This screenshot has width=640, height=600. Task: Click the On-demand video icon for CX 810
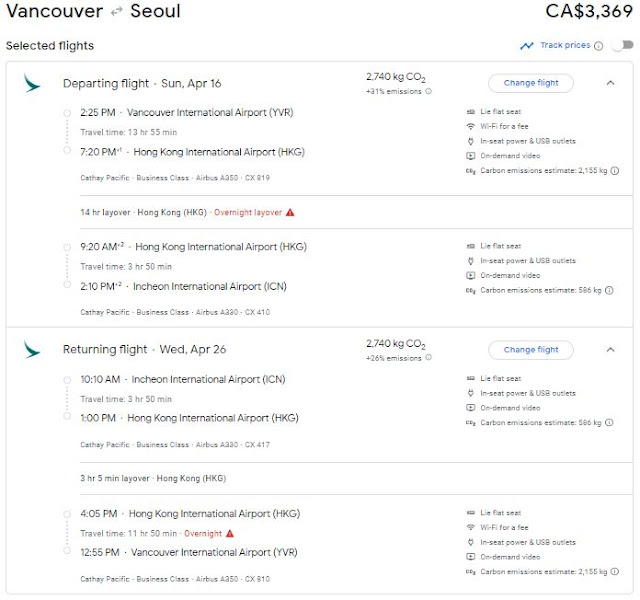pyautogui.click(x=471, y=557)
